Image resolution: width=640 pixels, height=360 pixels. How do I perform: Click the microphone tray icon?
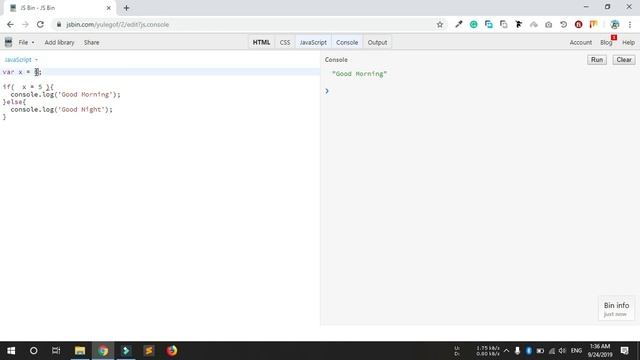[x=517, y=351]
